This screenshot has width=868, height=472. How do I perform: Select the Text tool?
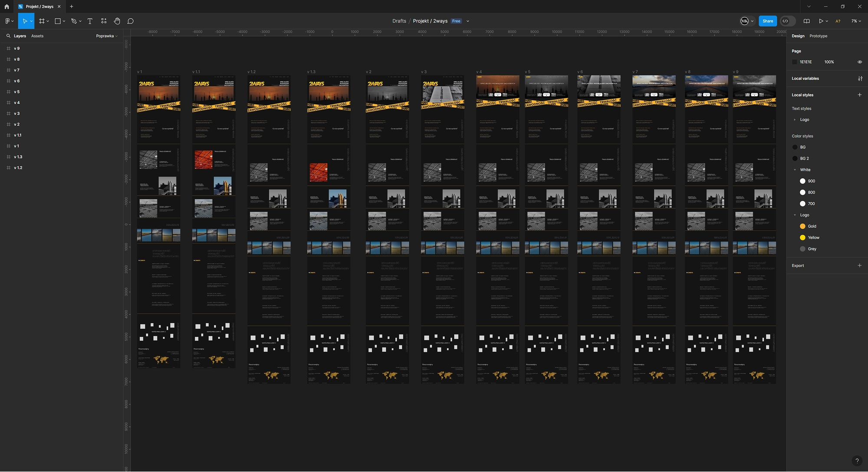click(x=90, y=21)
